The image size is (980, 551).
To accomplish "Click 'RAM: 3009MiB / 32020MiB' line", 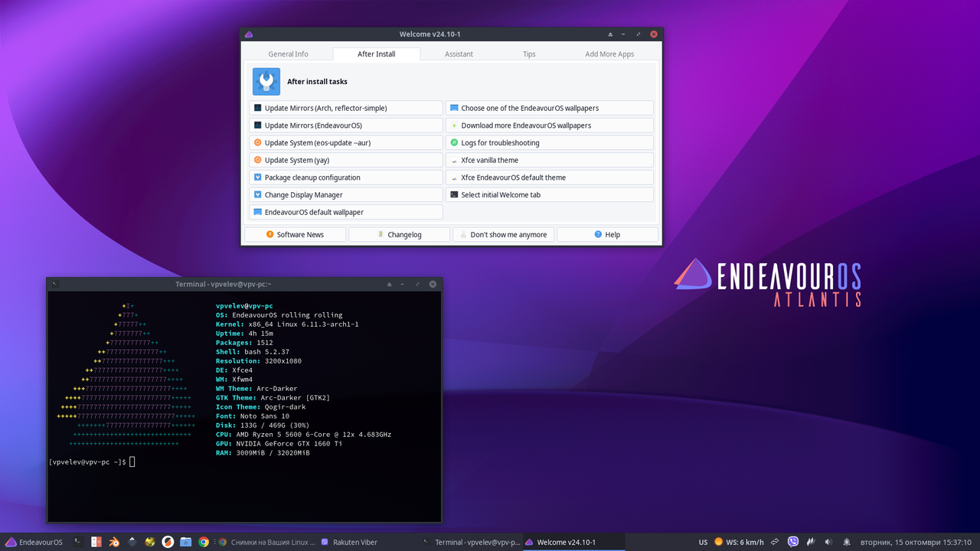I will [263, 453].
